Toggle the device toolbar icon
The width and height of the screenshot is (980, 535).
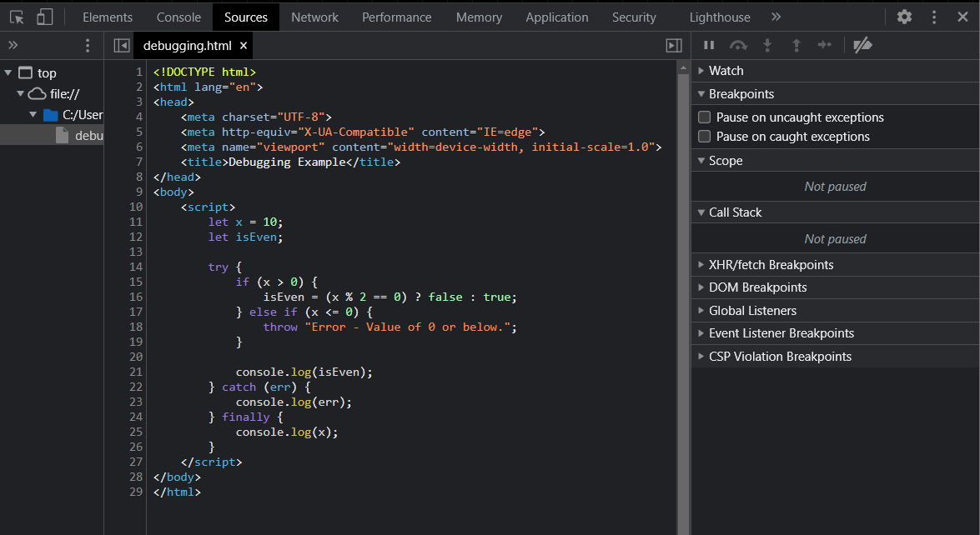(x=44, y=17)
